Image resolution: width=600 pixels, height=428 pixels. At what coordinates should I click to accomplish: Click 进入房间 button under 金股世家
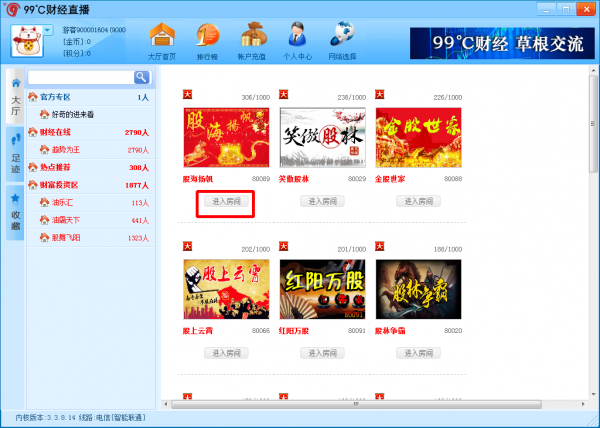[x=418, y=201]
